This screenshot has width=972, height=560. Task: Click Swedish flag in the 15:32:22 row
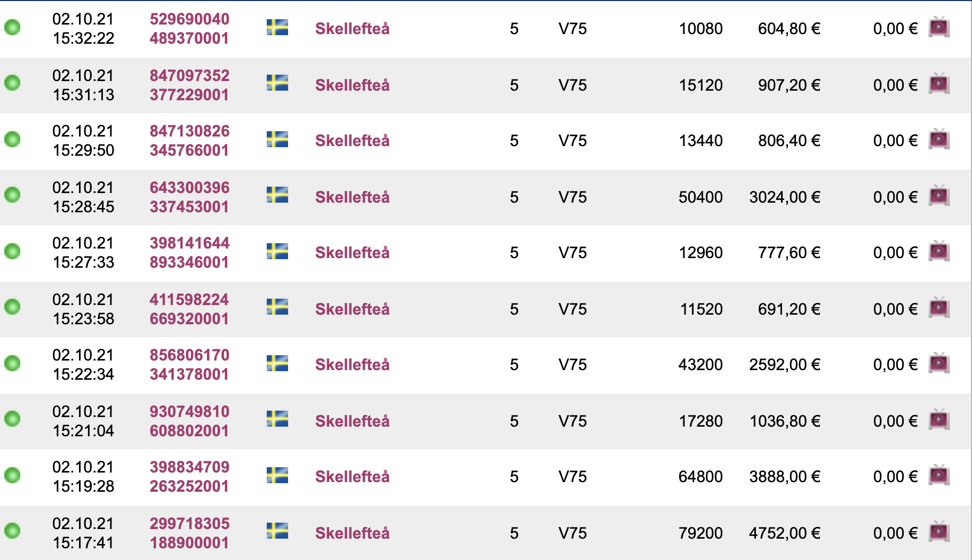click(x=277, y=27)
